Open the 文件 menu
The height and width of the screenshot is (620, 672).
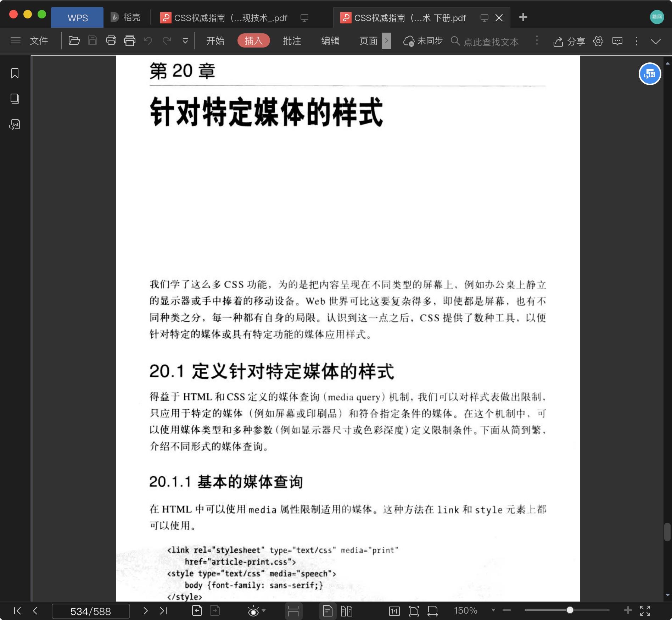click(39, 41)
